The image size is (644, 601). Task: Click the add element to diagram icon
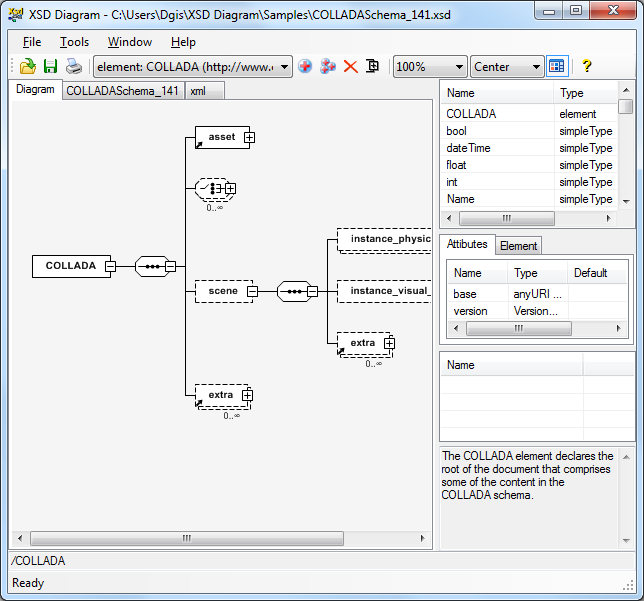[305, 67]
